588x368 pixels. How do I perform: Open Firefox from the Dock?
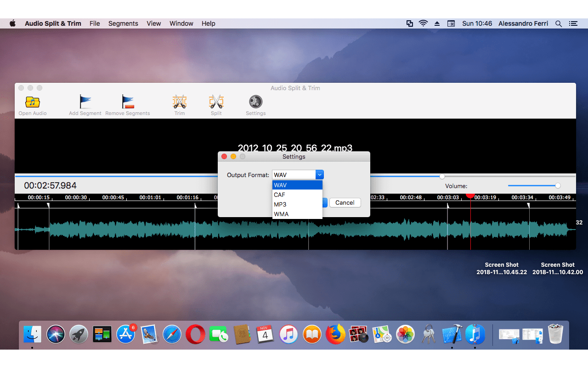point(335,334)
